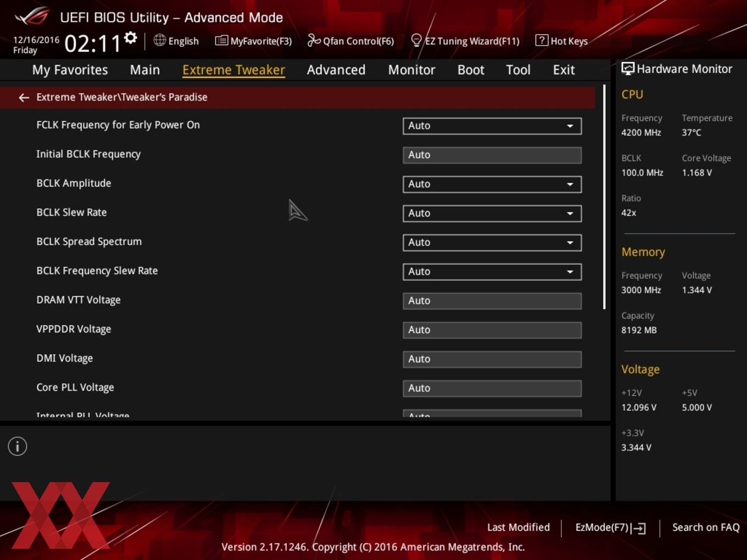
Task: Show Hot Keys list
Action: click(x=561, y=41)
